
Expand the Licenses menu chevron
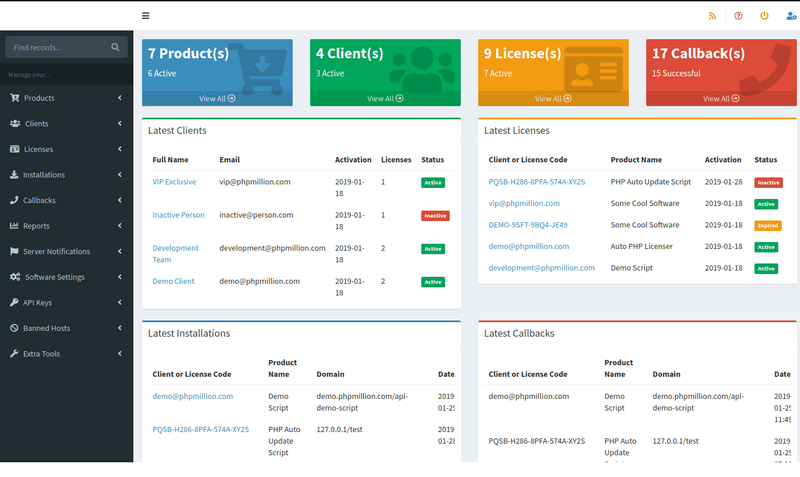pos(120,148)
